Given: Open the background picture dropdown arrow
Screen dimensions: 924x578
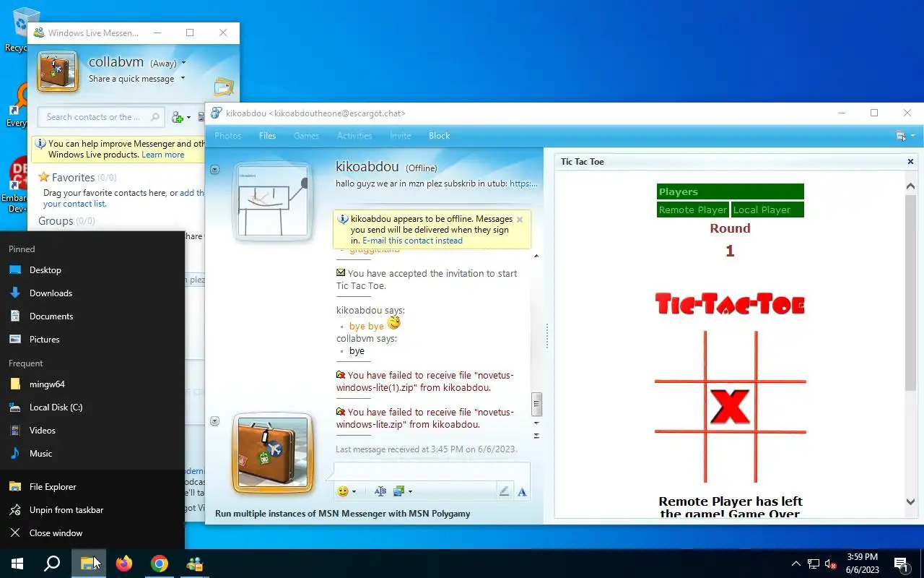Looking at the screenshot, I should click(410, 491).
